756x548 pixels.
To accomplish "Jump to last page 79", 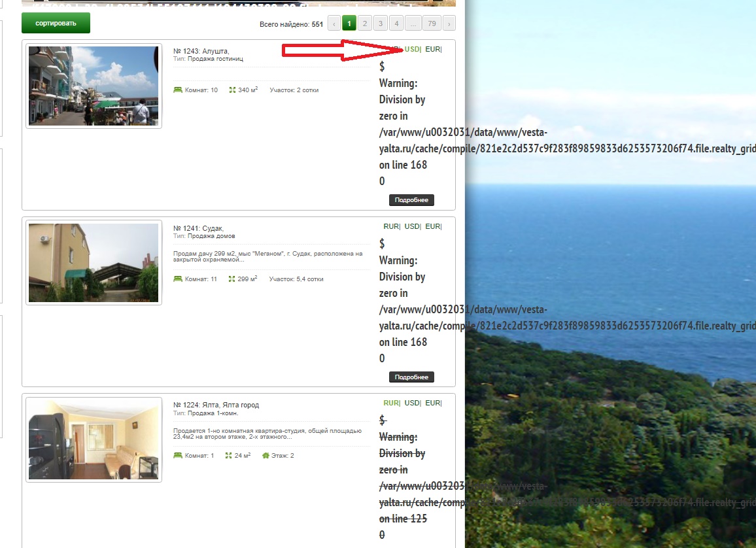I will click(x=431, y=24).
